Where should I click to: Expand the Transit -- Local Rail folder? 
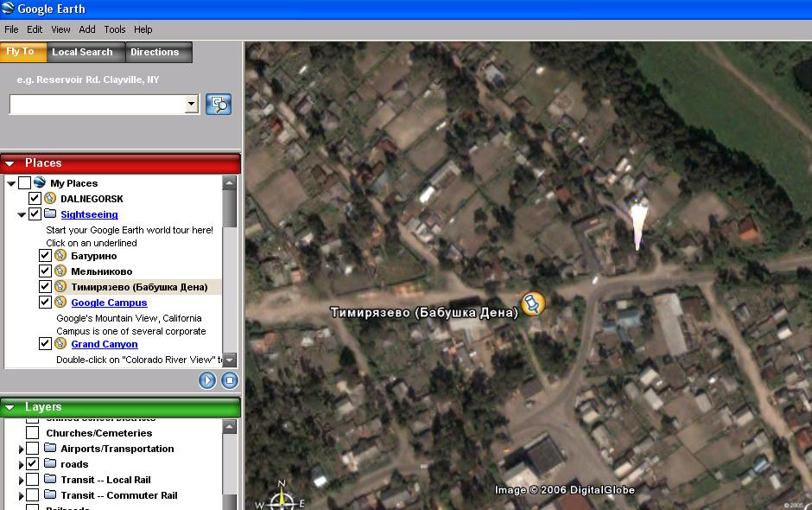(22, 480)
